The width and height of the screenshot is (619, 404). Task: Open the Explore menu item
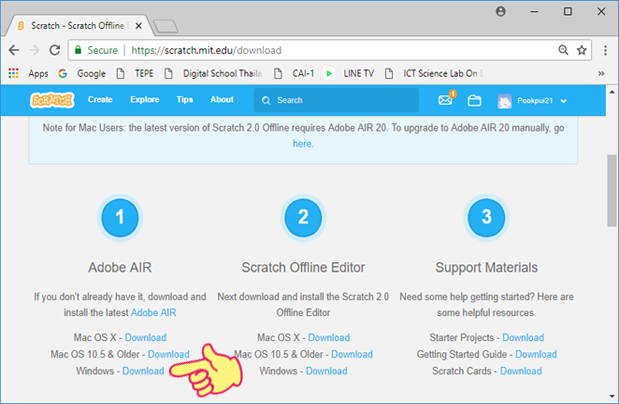(x=144, y=100)
